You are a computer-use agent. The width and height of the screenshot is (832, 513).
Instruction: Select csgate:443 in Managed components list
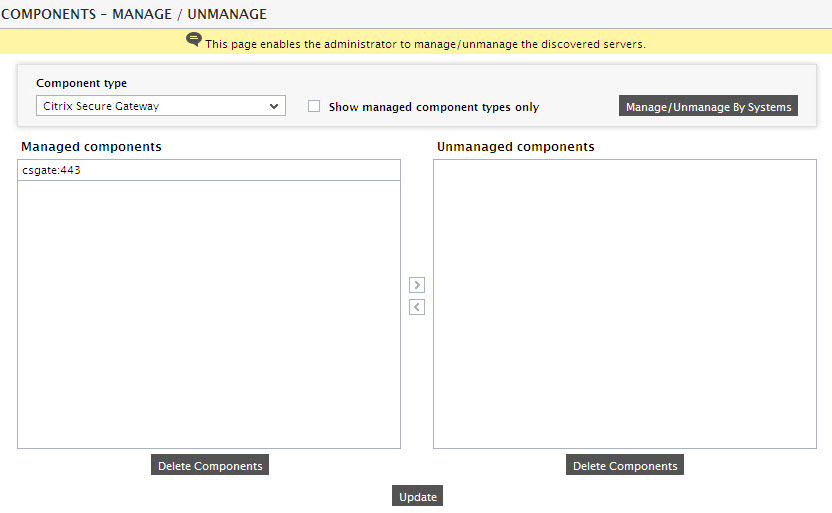coord(209,170)
